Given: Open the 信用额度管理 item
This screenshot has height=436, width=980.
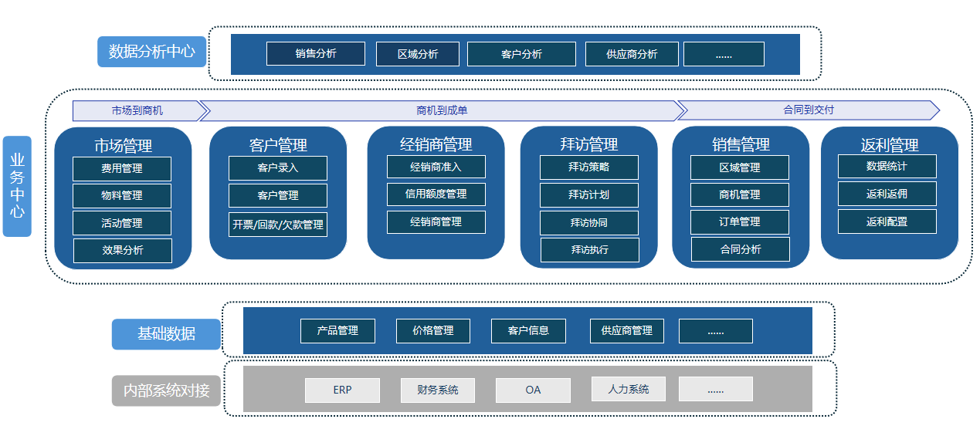Looking at the screenshot, I should pos(436,194).
